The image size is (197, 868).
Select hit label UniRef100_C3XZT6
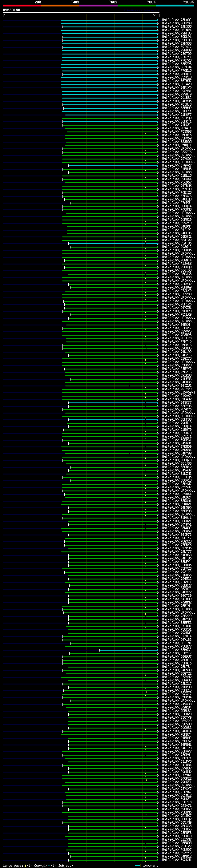(x=176, y=152)
